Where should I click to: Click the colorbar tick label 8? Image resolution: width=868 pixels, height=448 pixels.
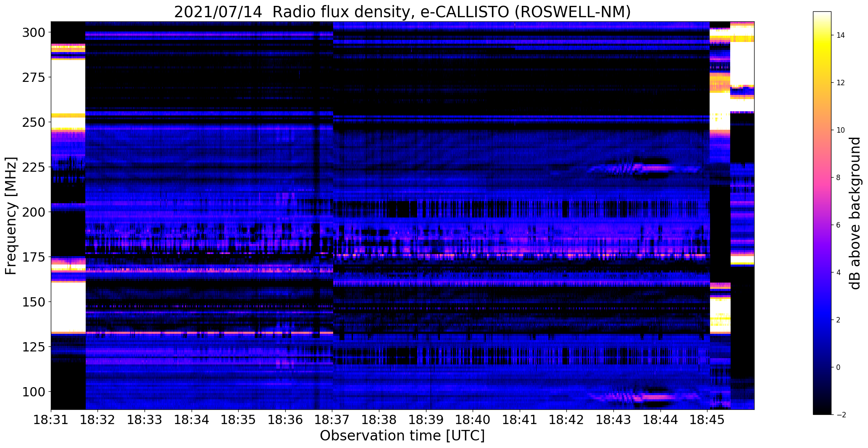click(x=839, y=178)
